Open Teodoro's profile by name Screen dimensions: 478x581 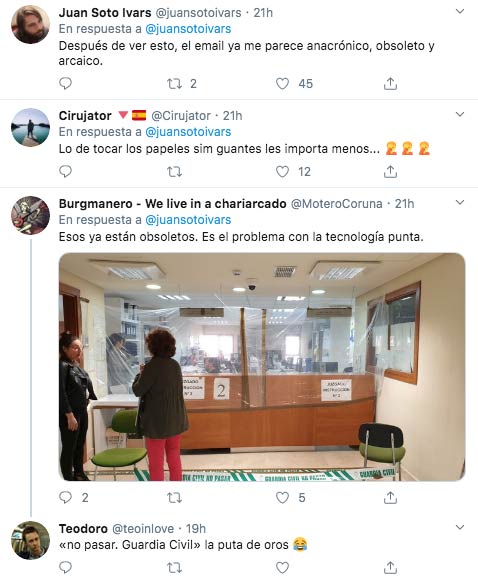[83, 528]
